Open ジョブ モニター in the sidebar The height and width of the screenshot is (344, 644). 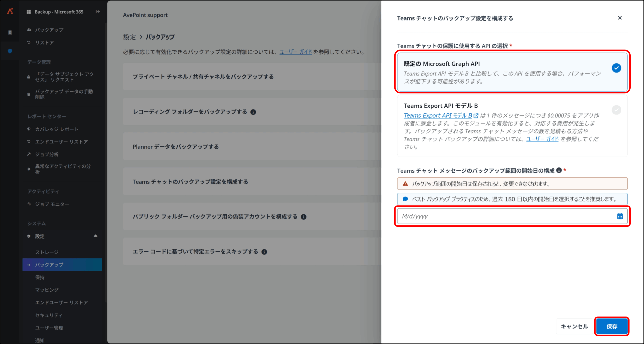point(52,204)
